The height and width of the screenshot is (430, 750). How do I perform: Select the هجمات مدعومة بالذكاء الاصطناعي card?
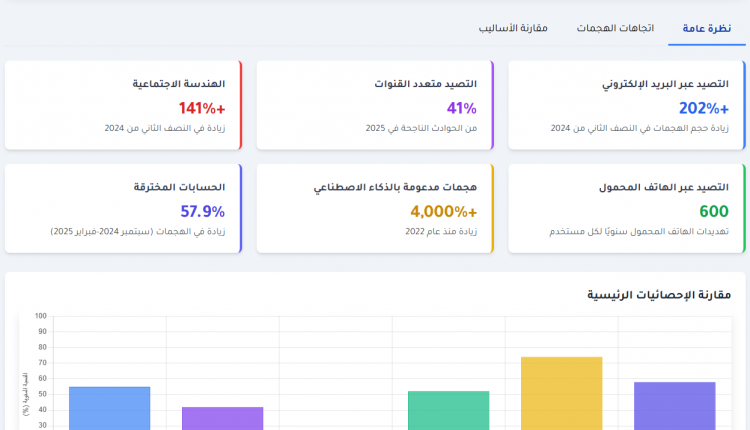click(x=375, y=209)
